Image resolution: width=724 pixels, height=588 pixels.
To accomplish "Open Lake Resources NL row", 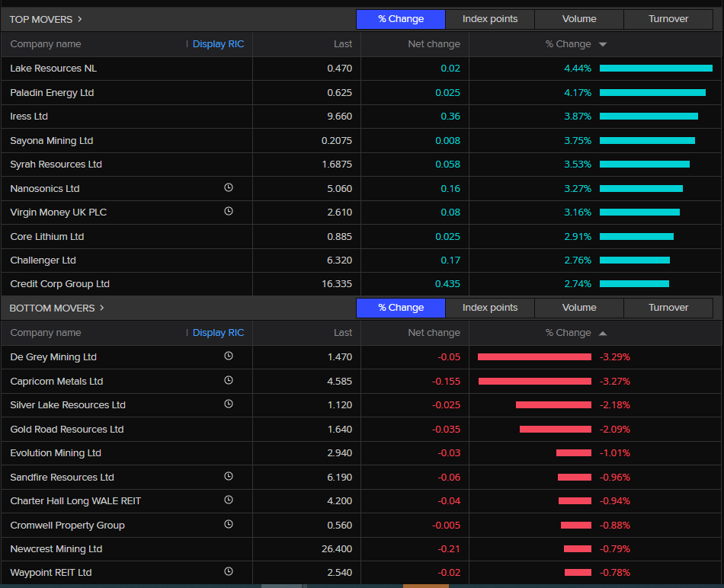I will 361,69.
